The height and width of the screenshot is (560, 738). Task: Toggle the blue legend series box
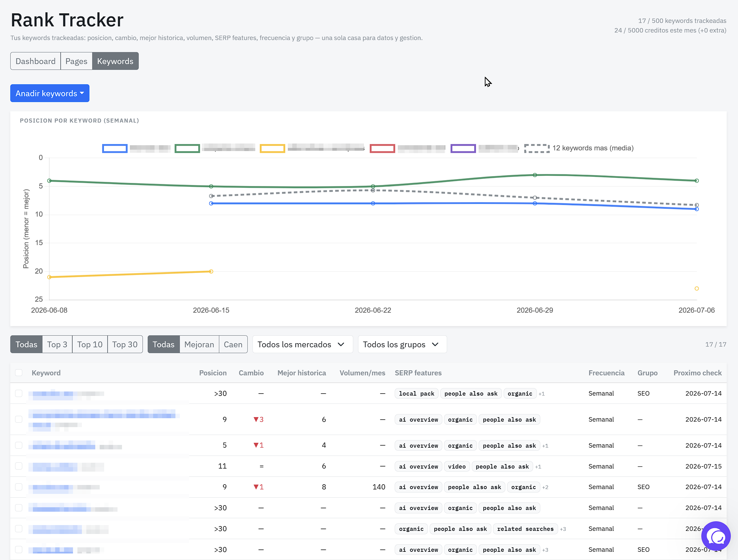[115, 148]
